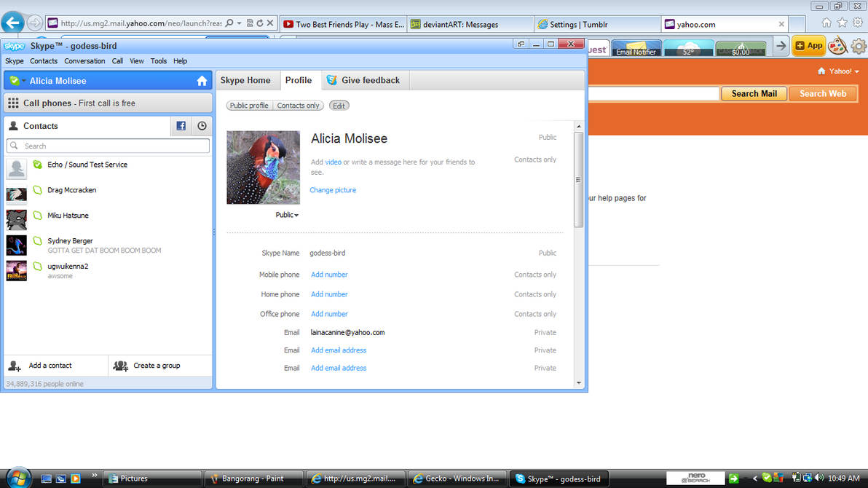868x488 pixels.
Task: Click the profile Edit button
Action: pyautogui.click(x=339, y=105)
